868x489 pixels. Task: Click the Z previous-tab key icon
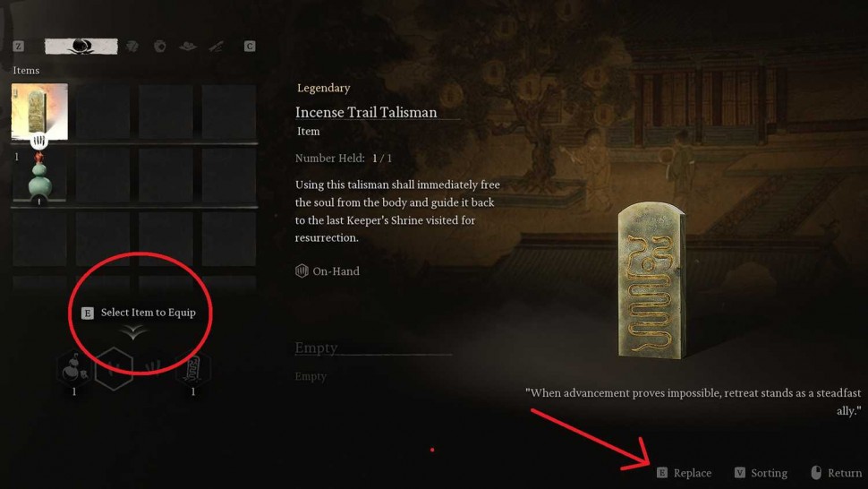18,46
